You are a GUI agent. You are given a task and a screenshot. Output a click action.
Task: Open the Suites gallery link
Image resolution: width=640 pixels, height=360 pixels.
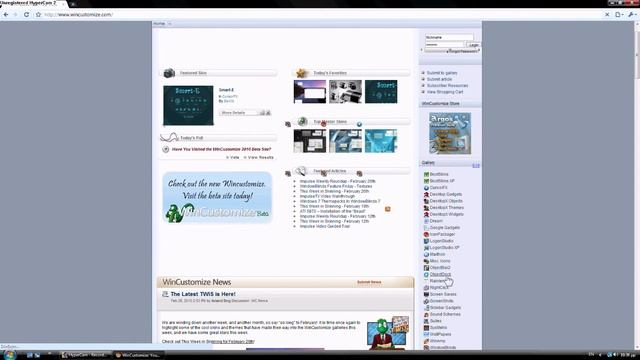click(436, 321)
